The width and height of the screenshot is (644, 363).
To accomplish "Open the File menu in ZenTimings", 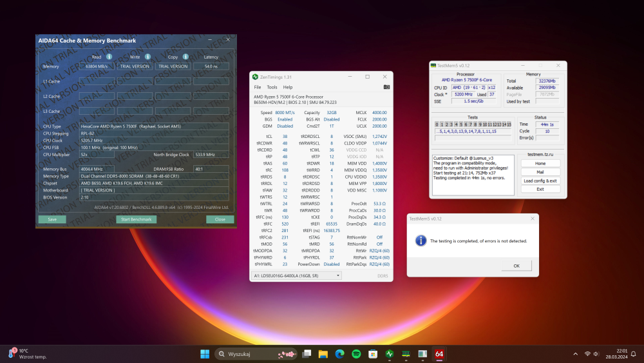I will (257, 87).
